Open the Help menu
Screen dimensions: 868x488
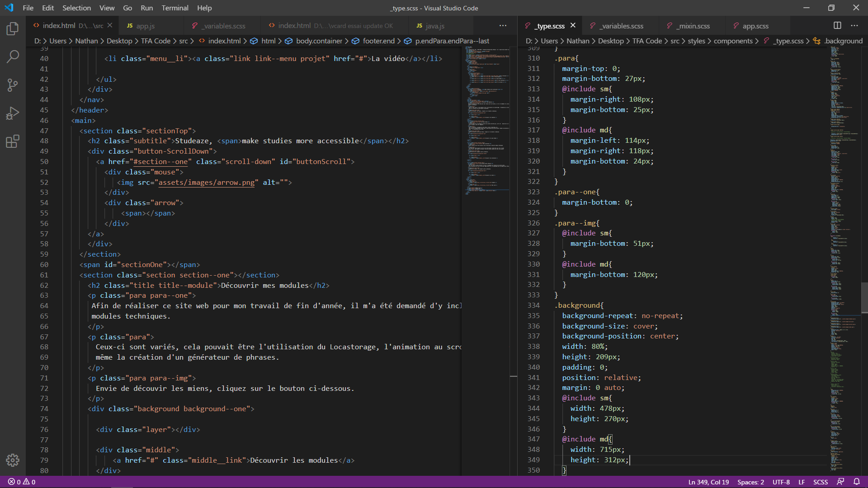point(204,8)
